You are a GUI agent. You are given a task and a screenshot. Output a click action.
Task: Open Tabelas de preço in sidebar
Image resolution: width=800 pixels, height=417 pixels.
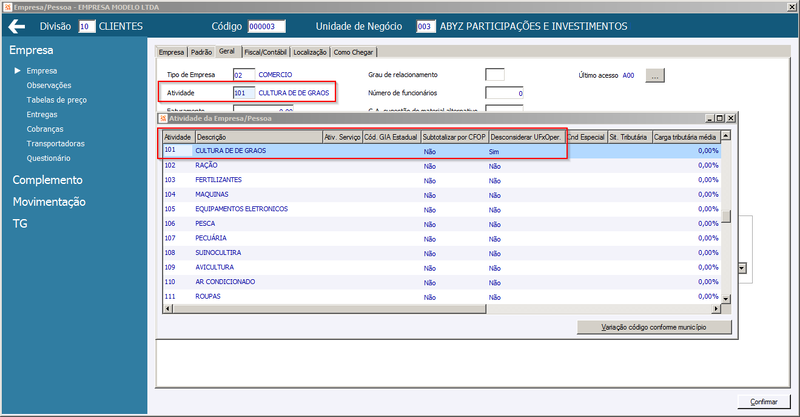57,100
